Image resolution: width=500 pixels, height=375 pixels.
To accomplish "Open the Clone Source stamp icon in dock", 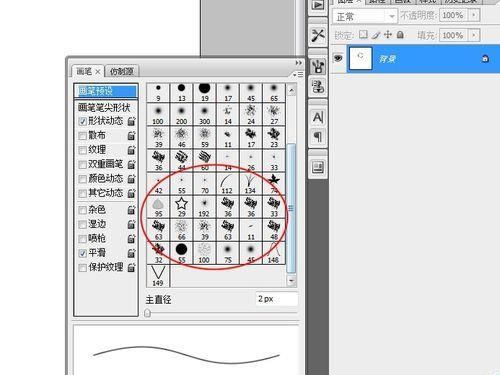I will 318,87.
